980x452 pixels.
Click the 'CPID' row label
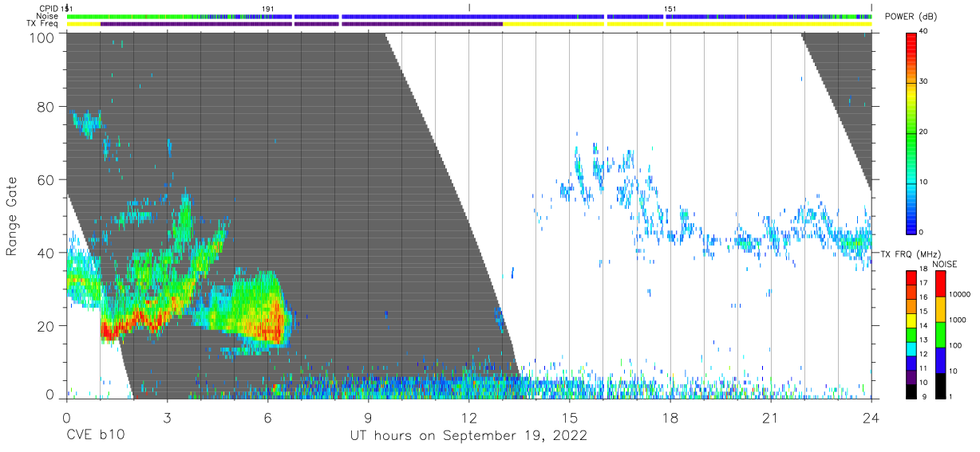coord(49,9)
